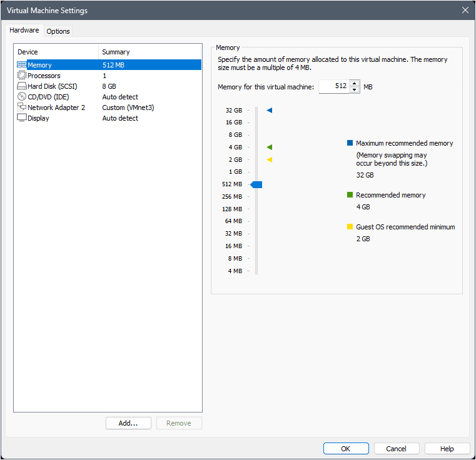Select the Hard Disk (SCSI) drive icon
The image size is (476, 460).
click(x=21, y=86)
